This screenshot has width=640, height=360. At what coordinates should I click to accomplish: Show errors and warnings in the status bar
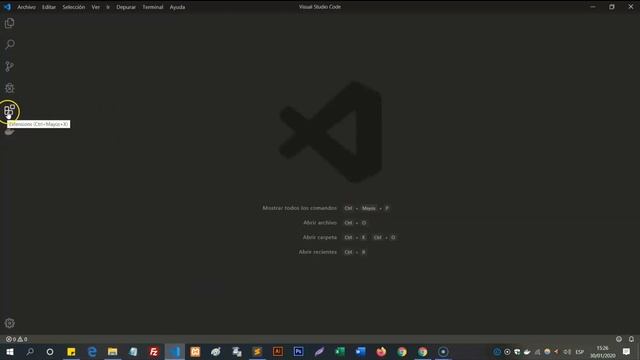point(16,339)
